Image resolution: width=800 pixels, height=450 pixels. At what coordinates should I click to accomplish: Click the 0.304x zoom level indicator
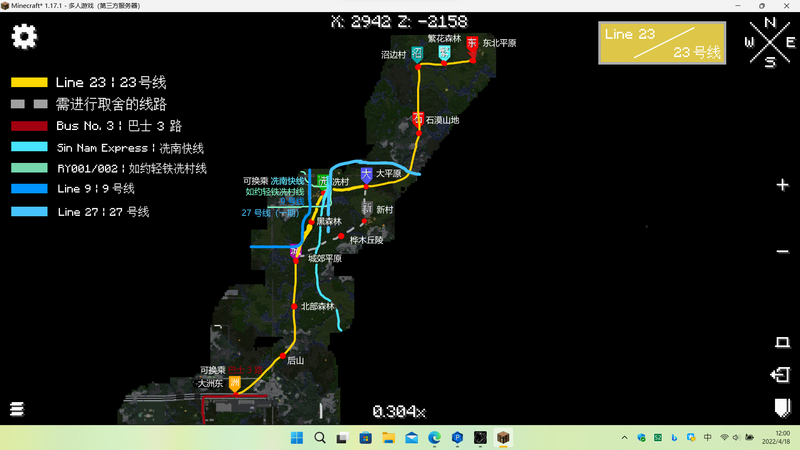[399, 411]
